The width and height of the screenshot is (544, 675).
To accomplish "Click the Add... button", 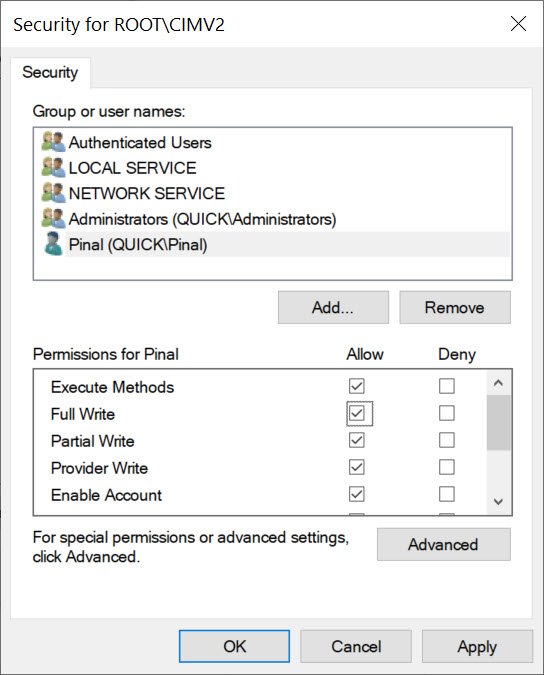I will click(333, 307).
